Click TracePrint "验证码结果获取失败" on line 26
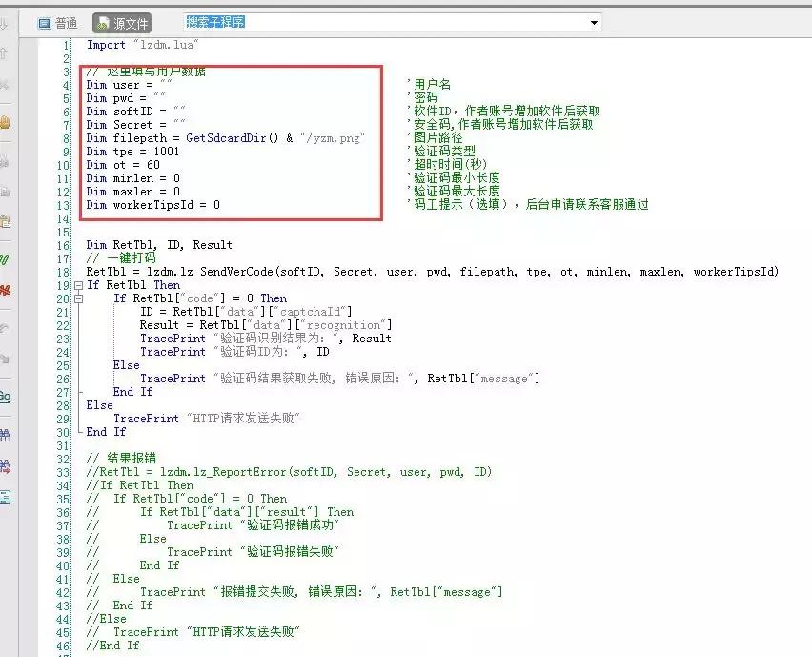812x657 pixels. (339, 379)
